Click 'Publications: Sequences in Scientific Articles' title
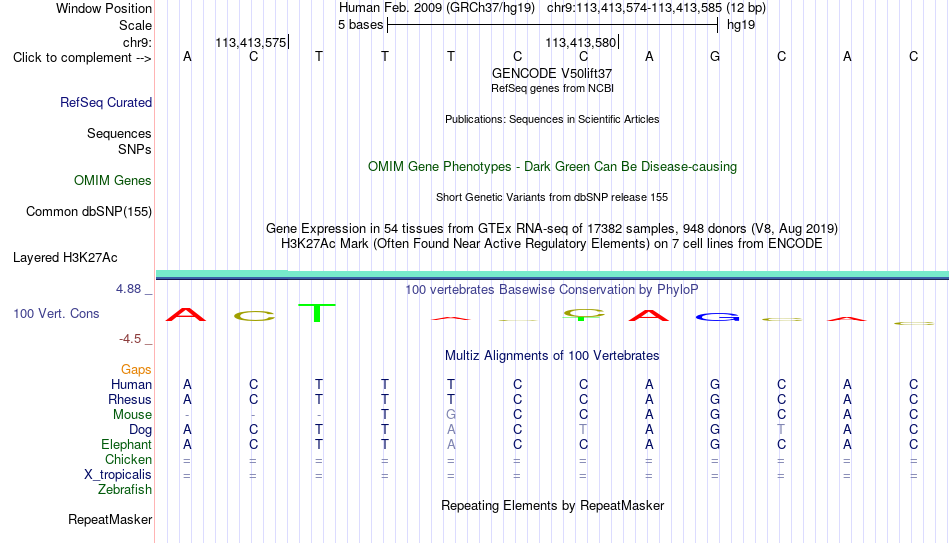Screen dimensions: 950x543 tap(552, 119)
